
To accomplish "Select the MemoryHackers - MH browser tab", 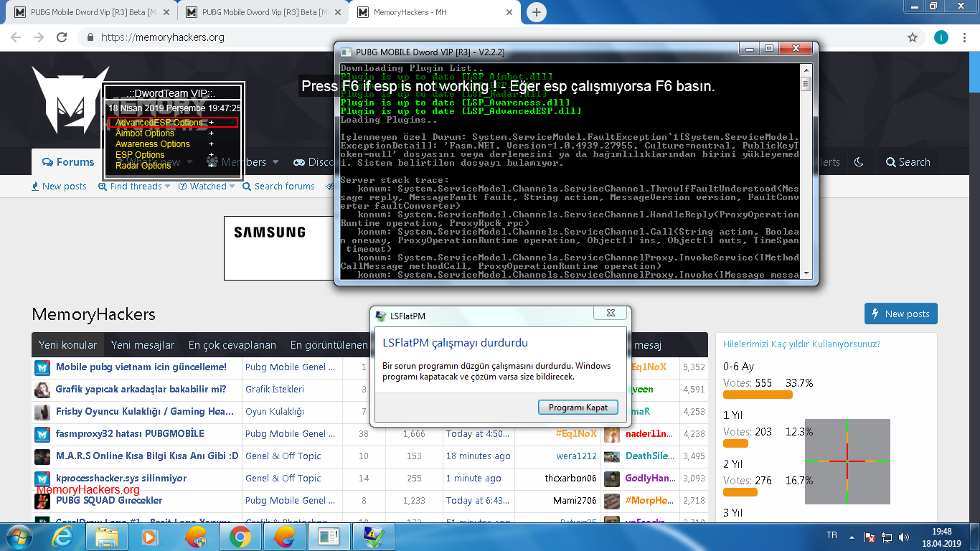I will pos(434,12).
